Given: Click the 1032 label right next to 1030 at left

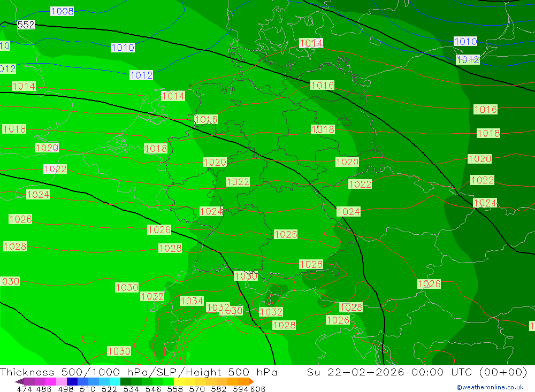Looking at the screenshot, I should pos(152,296).
